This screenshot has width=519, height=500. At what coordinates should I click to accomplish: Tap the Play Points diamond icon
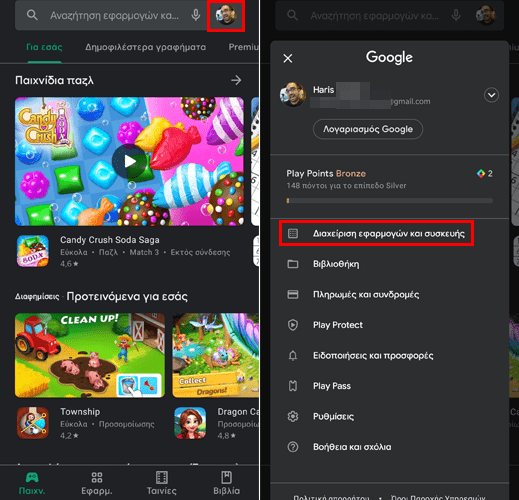coord(481,173)
